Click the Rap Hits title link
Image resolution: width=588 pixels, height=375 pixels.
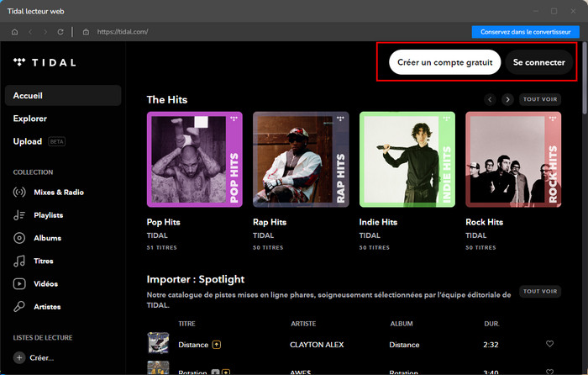pyautogui.click(x=270, y=222)
